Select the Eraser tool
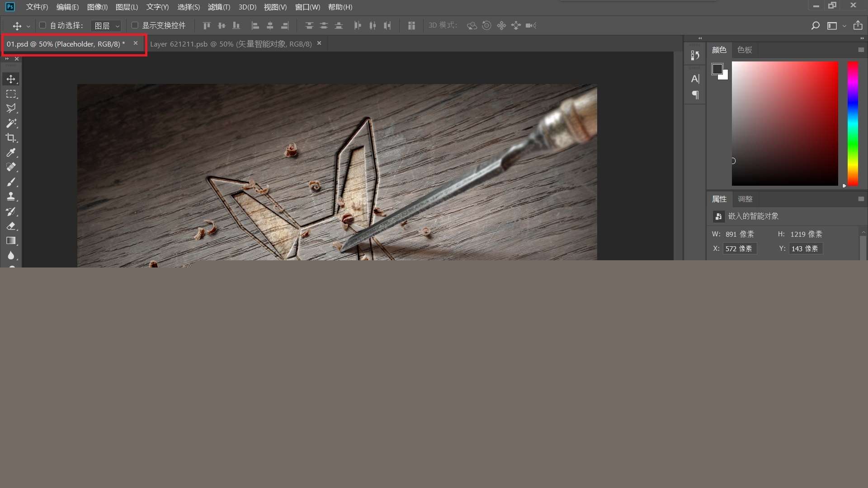868x488 pixels. click(11, 226)
